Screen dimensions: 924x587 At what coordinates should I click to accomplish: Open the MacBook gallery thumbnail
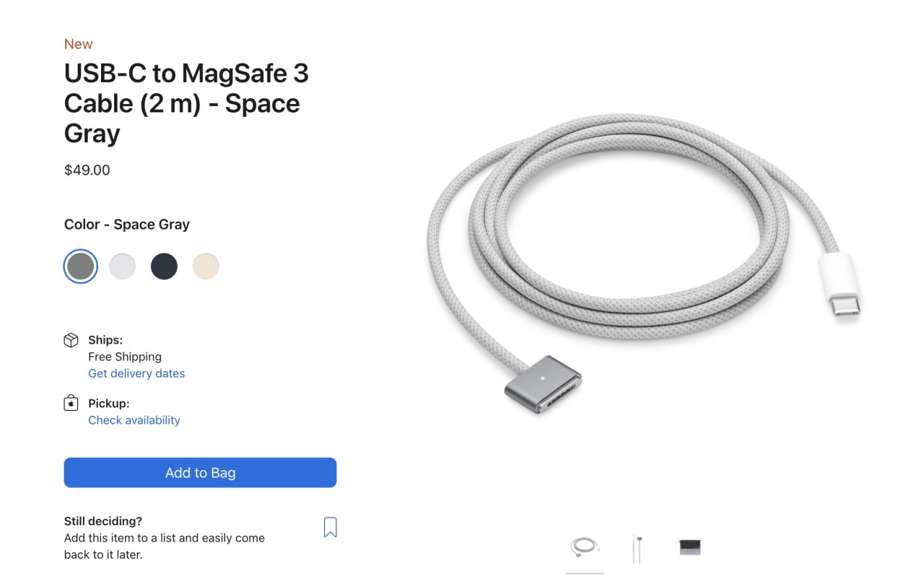689,547
